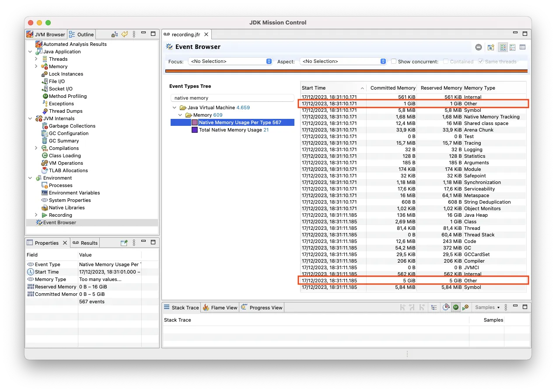Click the yellow back-arrow icon in Outline toolbar
Screen dimensions: 556x392
pyautogui.click(x=125, y=34)
